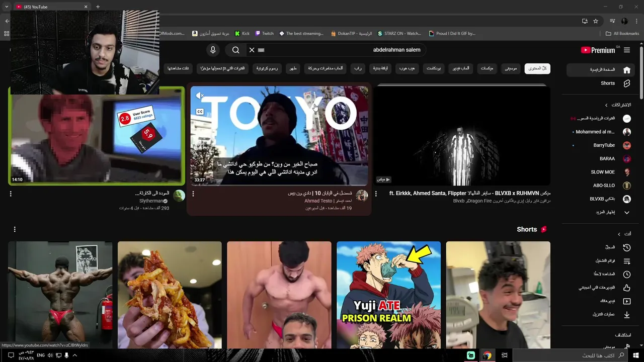Open the bodybuilder back pose short
Screen dimensions: 644x362
pyautogui.click(x=60, y=295)
